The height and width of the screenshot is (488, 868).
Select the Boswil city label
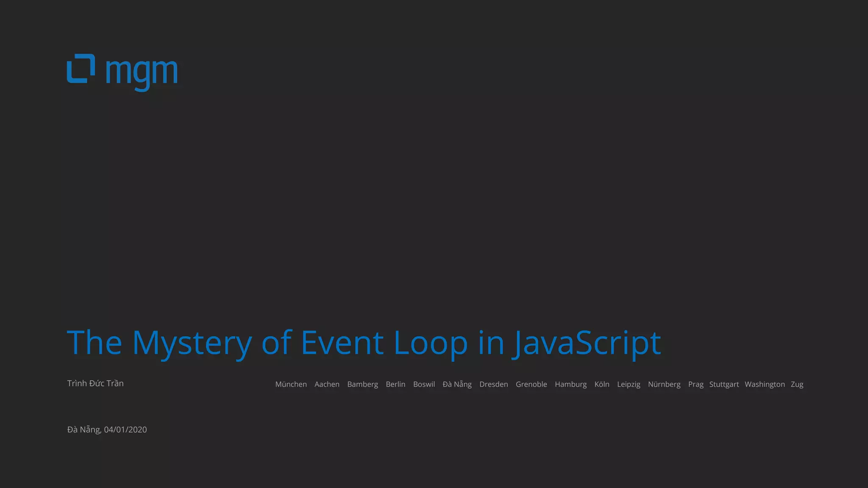[x=424, y=384]
